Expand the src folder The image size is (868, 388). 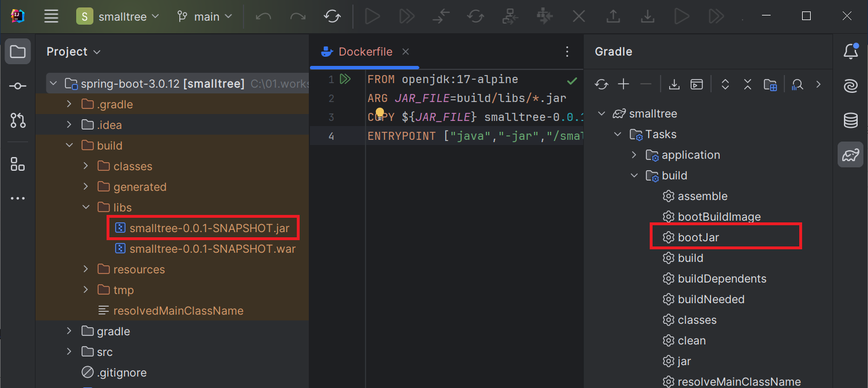pyautogui.click(x=69, y=352)
